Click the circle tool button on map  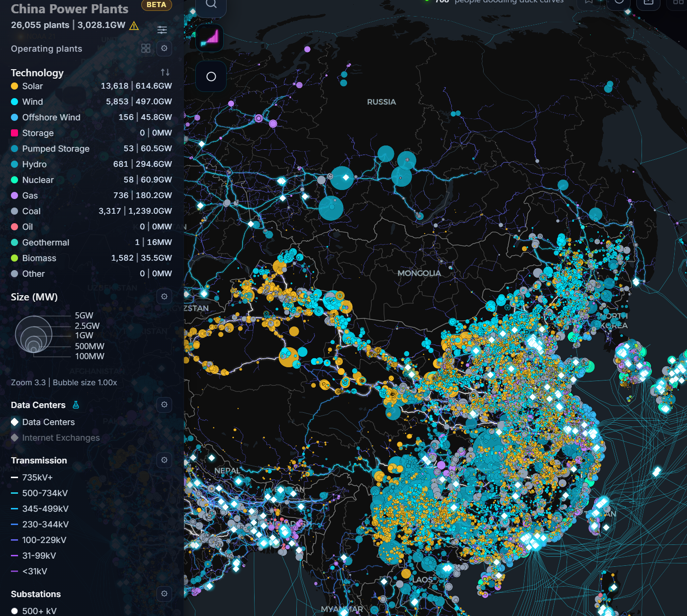coord(211,77)
